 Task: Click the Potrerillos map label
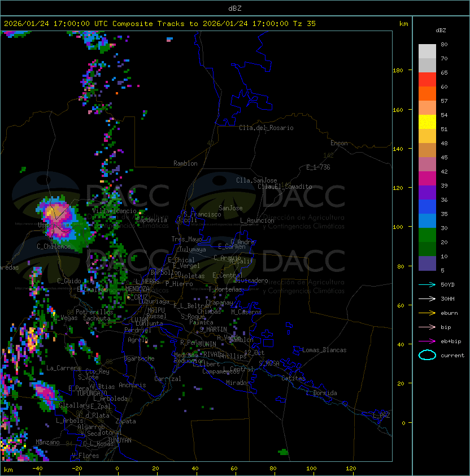(94, 312)
